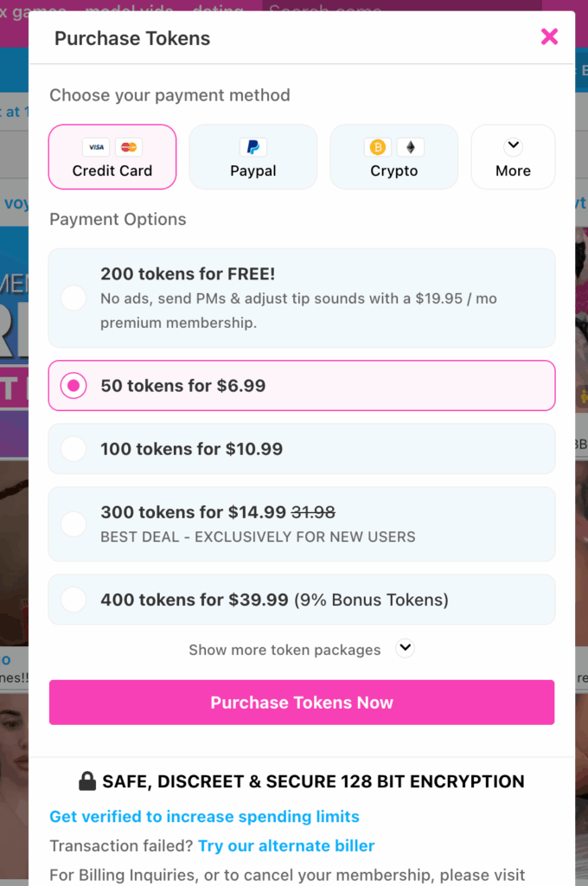Screen dimensions: 588x886
Task: Switch to Credit Card payment method
Action: tap(112, 157)
